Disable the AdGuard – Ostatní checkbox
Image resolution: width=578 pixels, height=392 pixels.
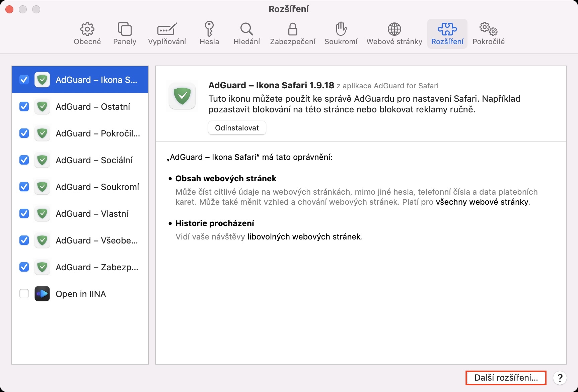(x=24, y=106)
